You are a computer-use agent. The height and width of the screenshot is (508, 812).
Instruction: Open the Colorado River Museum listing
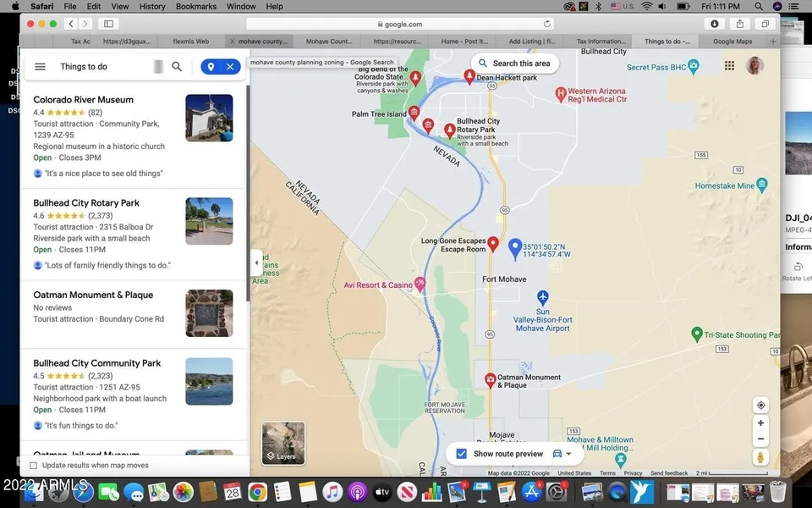[x=83, y=100]
